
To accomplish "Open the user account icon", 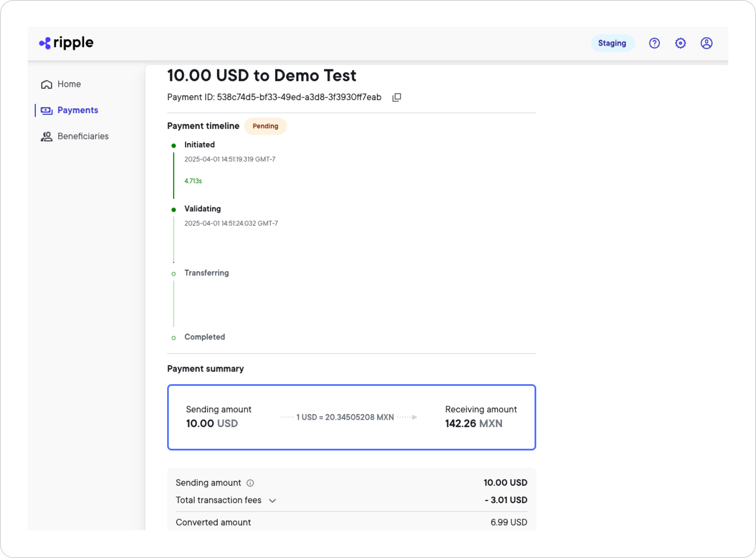I will [x=706, y=42].
